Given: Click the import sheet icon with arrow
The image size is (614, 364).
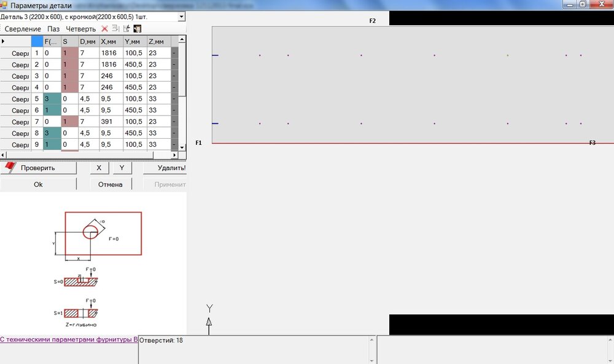Looking at the screenshot, I should pyautogui.click(x=126, y=28).
